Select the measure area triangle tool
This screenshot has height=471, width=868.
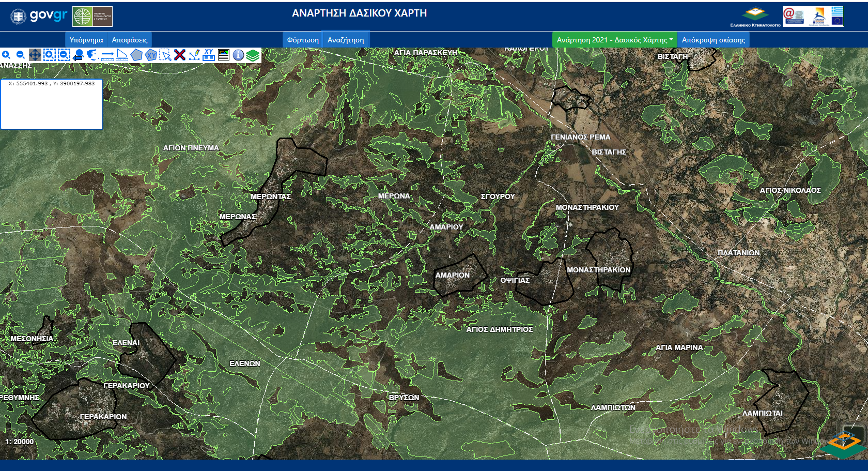122,55
